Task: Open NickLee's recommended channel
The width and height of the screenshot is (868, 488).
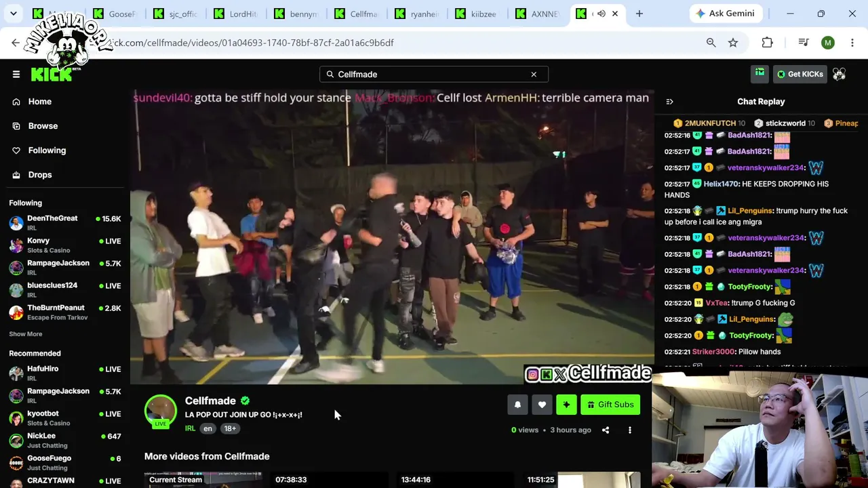Action: pos(65,440)
